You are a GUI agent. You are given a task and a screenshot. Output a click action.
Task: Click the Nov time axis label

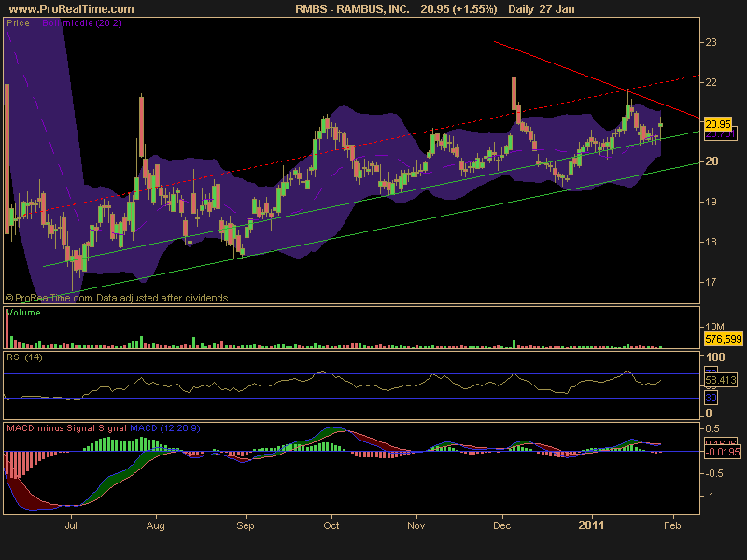pyautogui.click(x=416, y=525)
